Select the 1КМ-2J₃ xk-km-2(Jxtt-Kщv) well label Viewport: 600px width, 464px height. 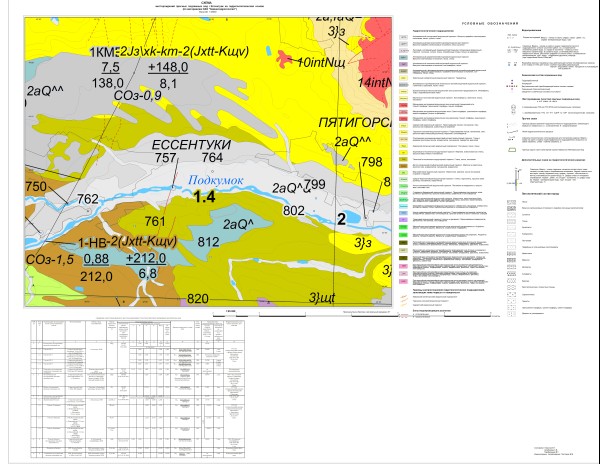(x=170, y=52)
